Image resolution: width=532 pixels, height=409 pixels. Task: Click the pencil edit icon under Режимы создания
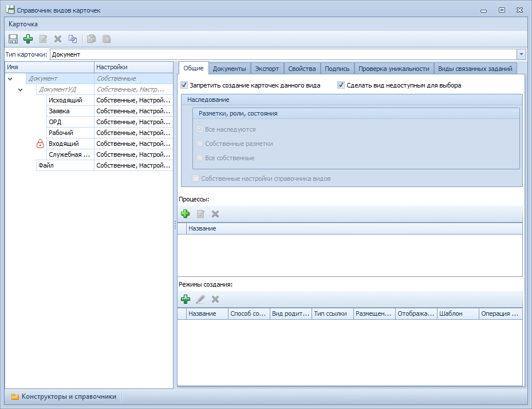tap(200, 299)
